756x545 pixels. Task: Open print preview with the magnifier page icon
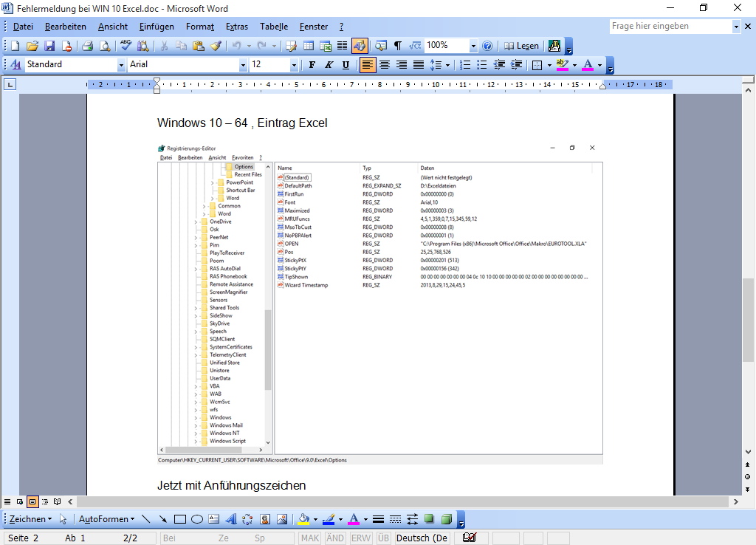pos(105,46)
